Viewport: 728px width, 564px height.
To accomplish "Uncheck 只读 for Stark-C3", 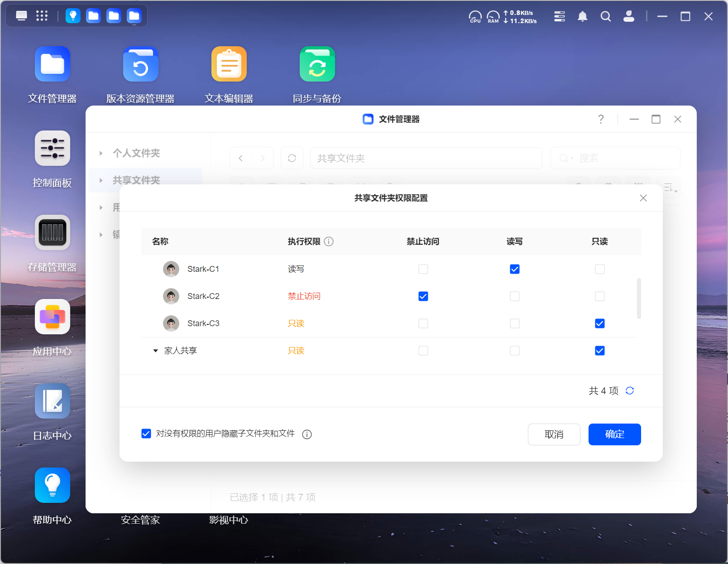I will coord(600,323).
